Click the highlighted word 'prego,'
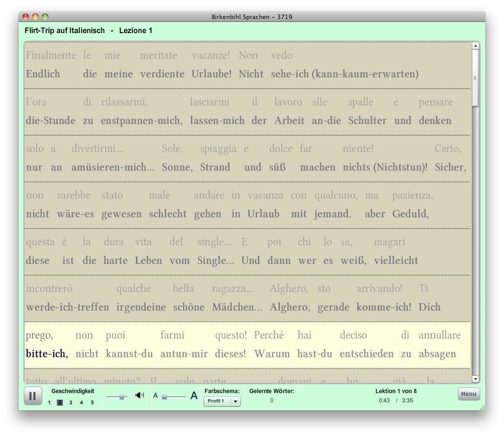504x436 pixels. coord(40,335)
